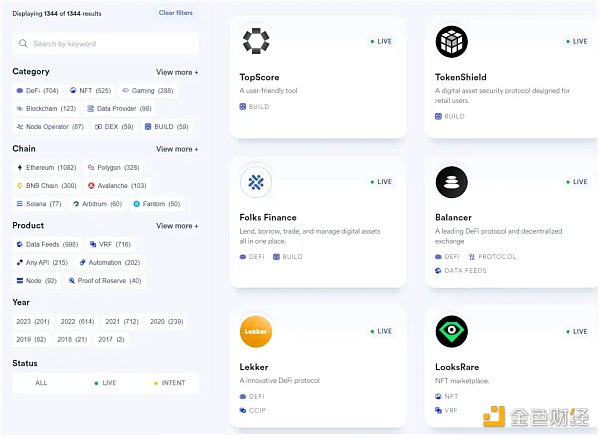Filter by year 2023 (201)
The height and width of the screenshot is (438, 600).
click(x=33, y=322)
